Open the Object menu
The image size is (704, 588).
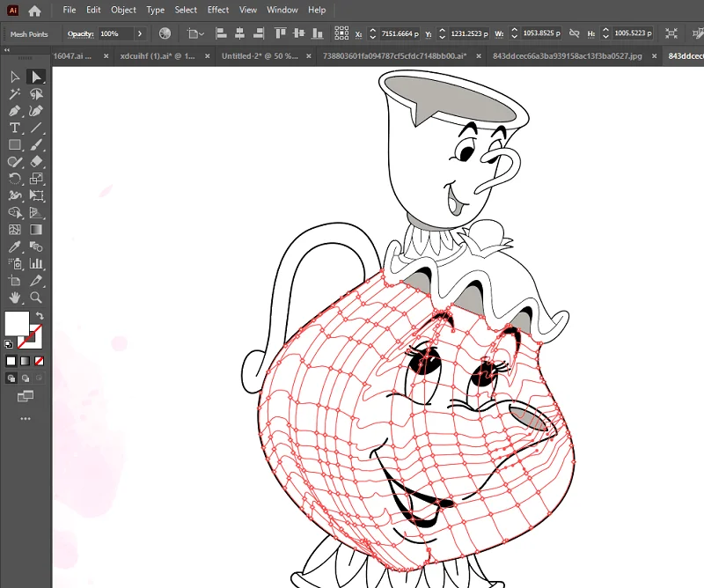123,10
